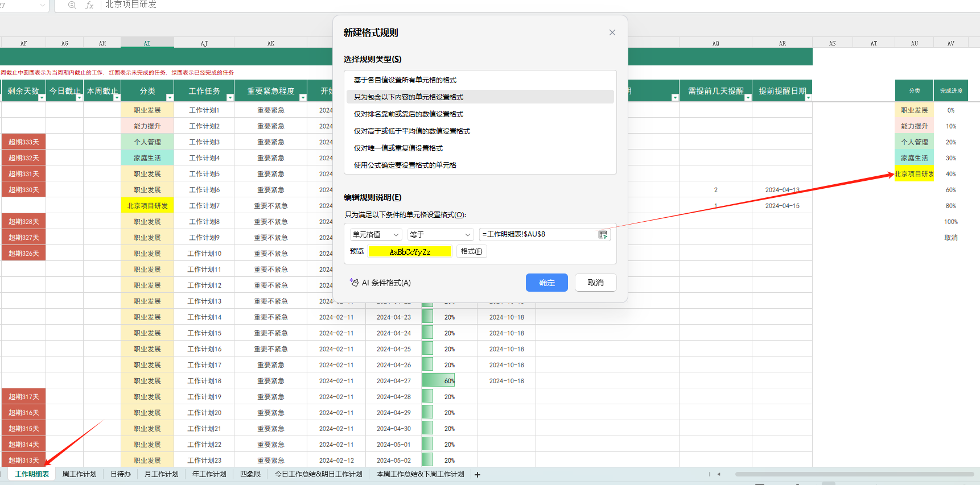The width and height of the screenshot is (980, 485).
Task: Select column header AI
Action: (x=147, y=43)
